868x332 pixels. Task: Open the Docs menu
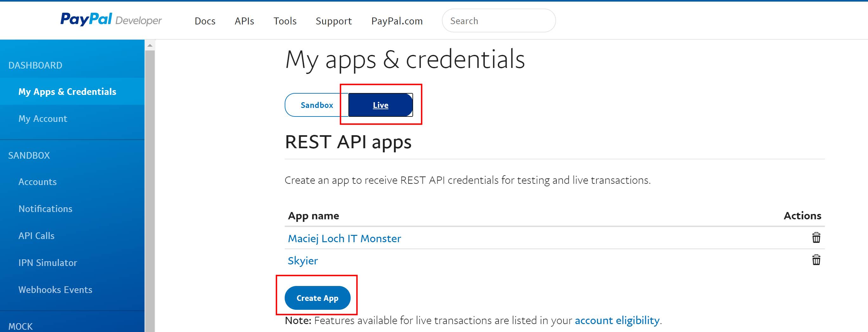click(x=205, y=21)
